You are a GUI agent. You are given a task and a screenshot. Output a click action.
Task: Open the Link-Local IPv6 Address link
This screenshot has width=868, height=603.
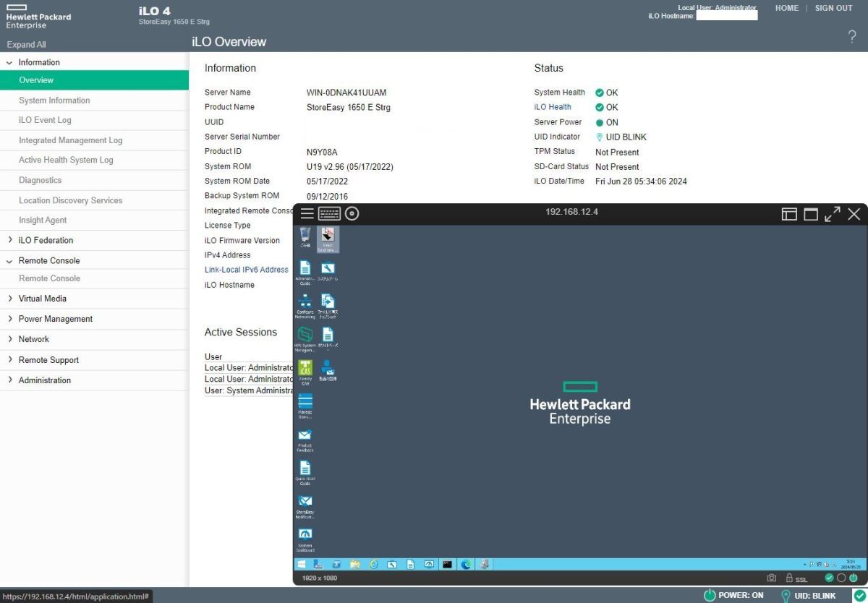click(x=247, y=270)
